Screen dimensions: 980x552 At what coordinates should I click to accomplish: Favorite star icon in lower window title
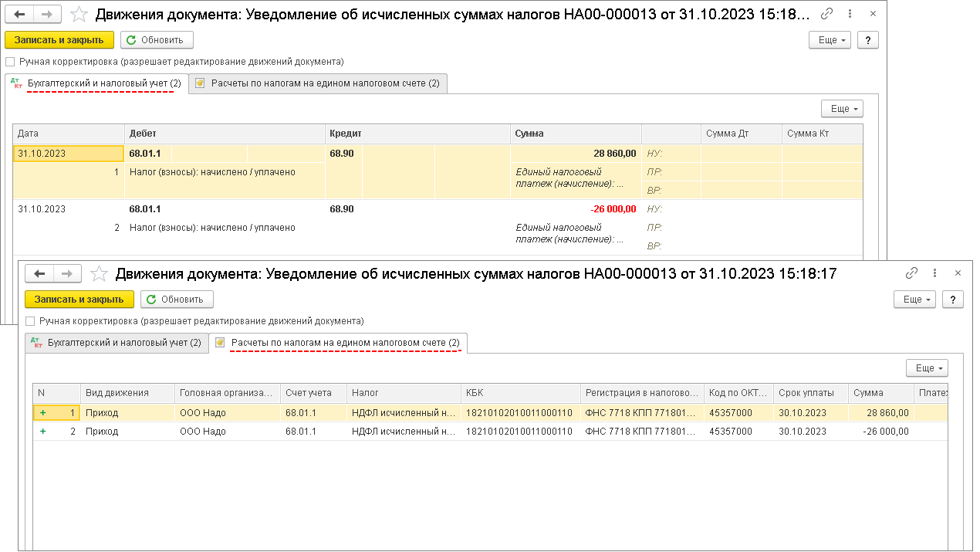pyautogui.click(x=99, y=273)
